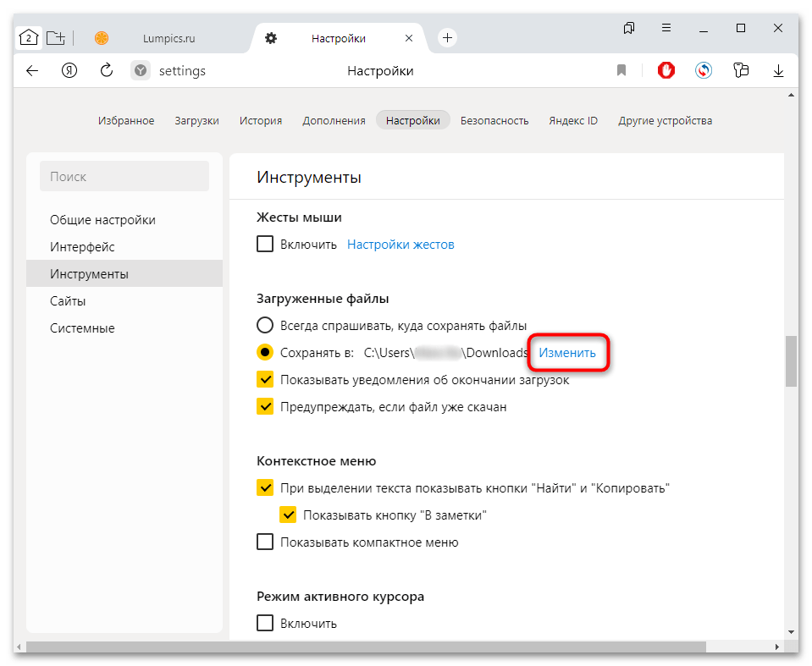
Task: Click the red Adblock hand extension icon
Action: point(666,71)
